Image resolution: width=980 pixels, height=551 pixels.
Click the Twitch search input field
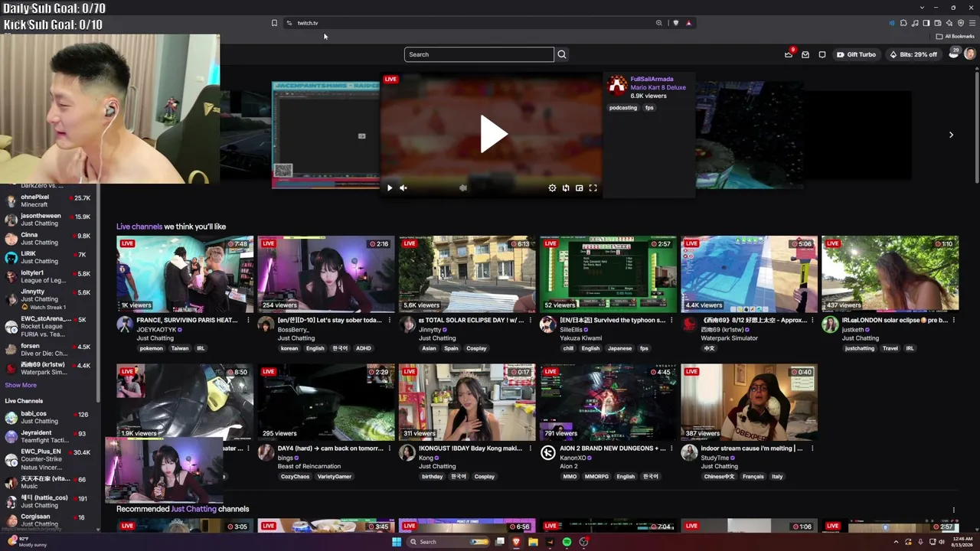(479, 54)
